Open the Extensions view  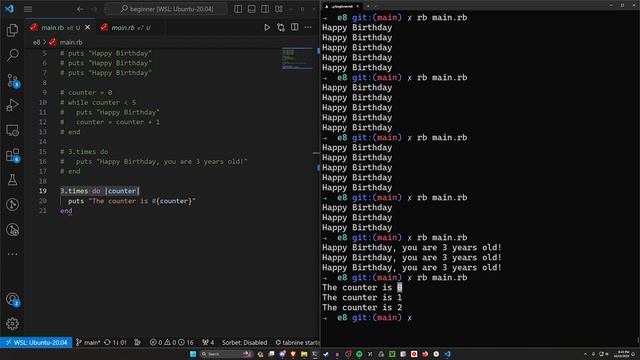[x=12, y=155]
